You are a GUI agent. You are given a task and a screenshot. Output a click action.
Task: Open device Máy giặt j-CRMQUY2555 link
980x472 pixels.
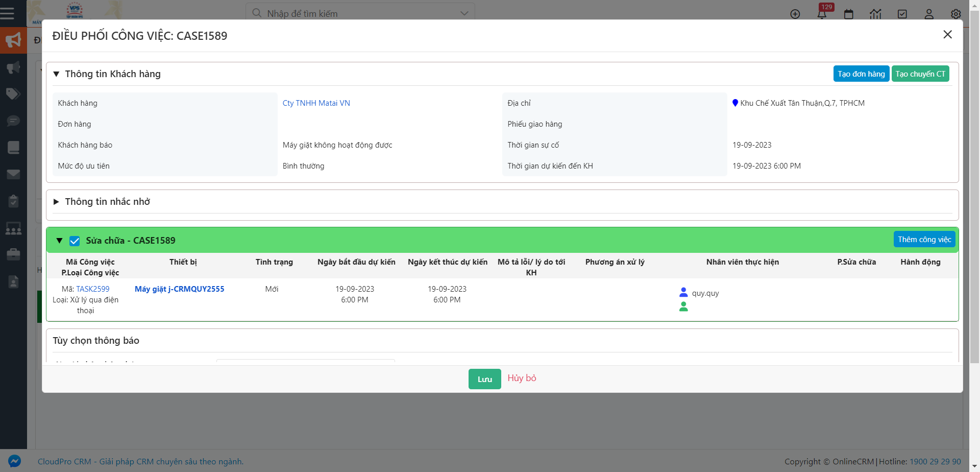(x=180, y=289)
